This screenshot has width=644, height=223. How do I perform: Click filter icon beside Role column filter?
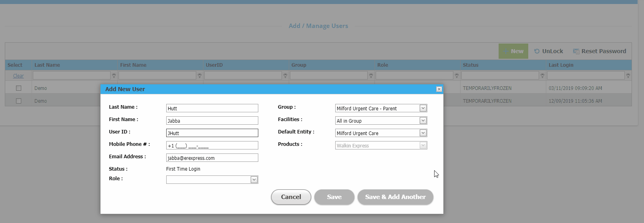457,76
